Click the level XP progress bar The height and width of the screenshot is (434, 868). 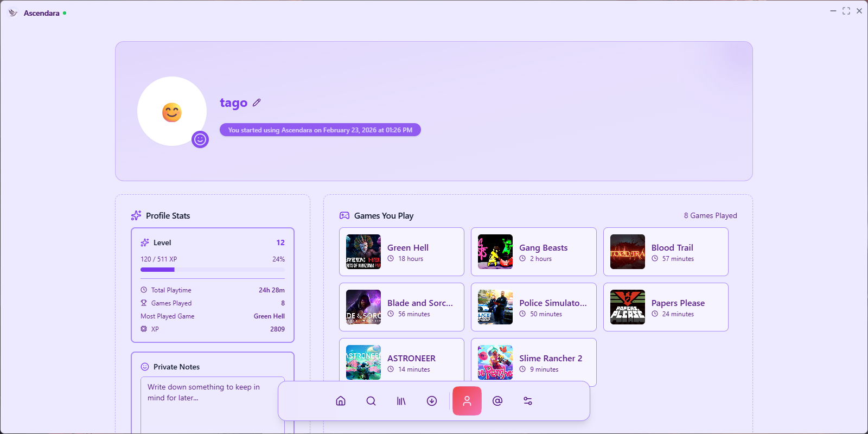pyautogui.click(x=213, y=270)
